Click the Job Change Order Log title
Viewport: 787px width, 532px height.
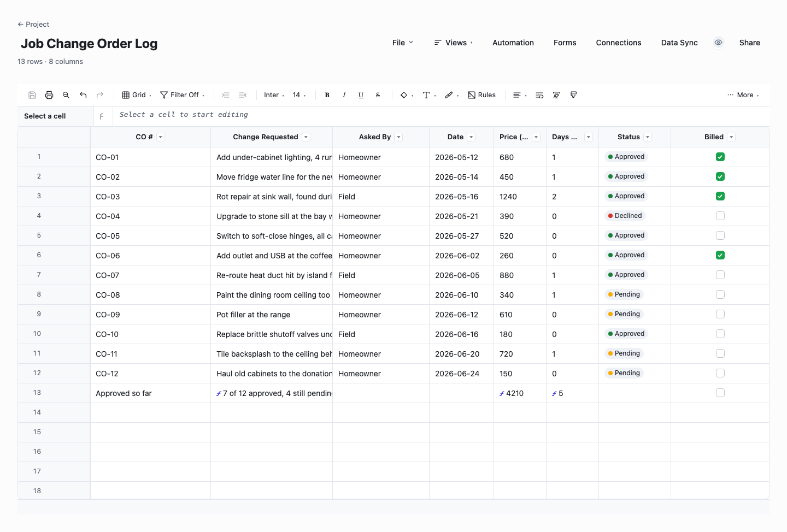(x=89, y=44)
